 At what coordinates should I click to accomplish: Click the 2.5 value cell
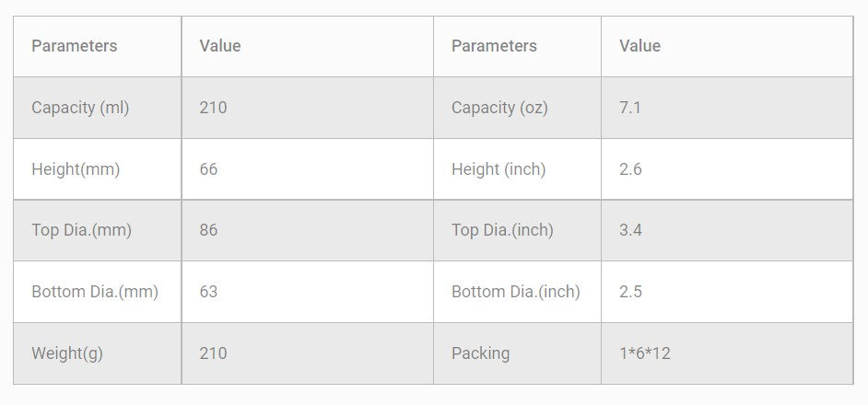click(x=630, y=292)
